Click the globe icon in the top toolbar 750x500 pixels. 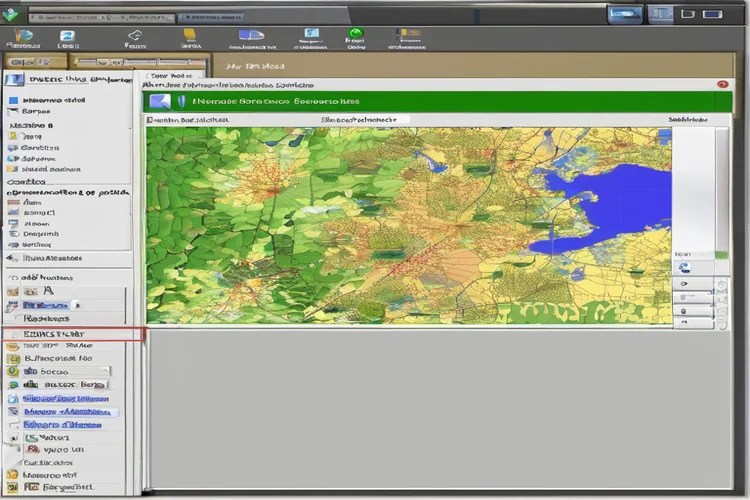tap(22, 35)
